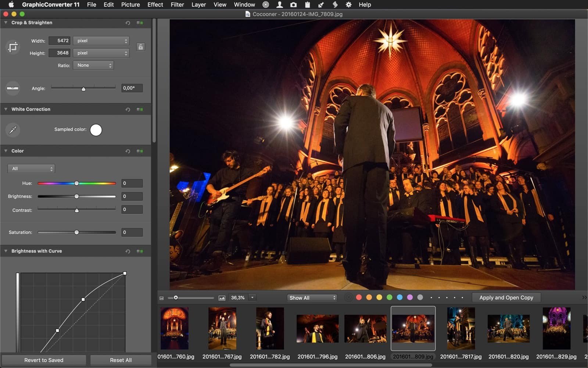This screenshot has width=588, height=368.
Task: Click the Apply and Open Copy button
Action: [x=506, y=298]
